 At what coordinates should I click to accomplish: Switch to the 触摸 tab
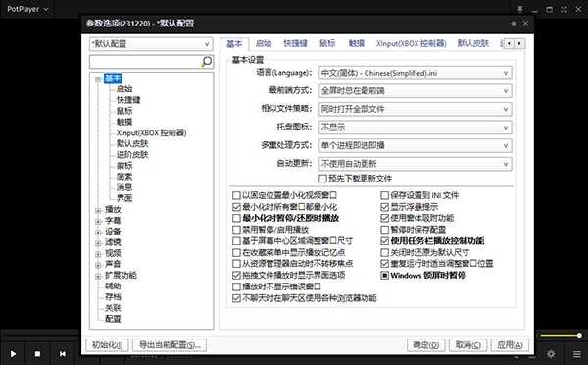(357, 43)
